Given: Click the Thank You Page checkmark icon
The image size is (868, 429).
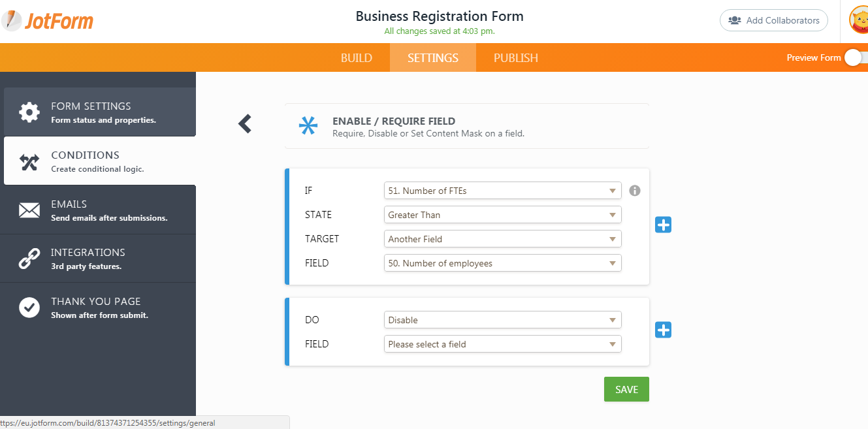Looking at the screenshot, I should [x=29, y=308].
